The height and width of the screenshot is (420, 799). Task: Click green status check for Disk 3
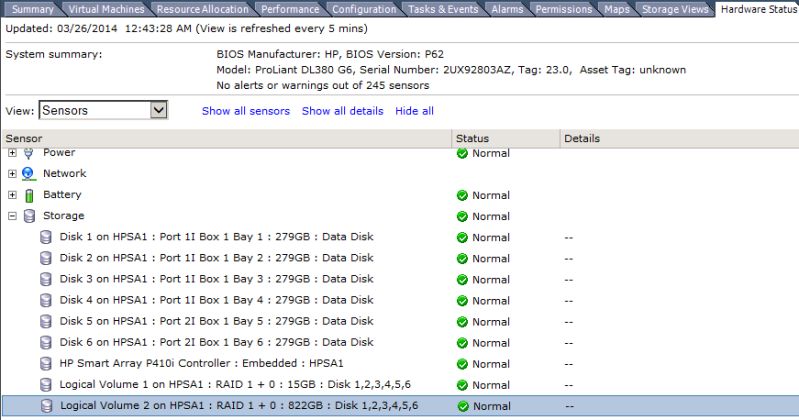462,280
